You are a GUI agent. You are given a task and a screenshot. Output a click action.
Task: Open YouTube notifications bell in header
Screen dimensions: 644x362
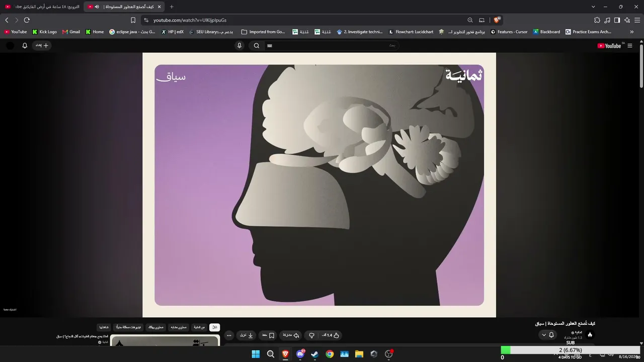click(25, 46)
